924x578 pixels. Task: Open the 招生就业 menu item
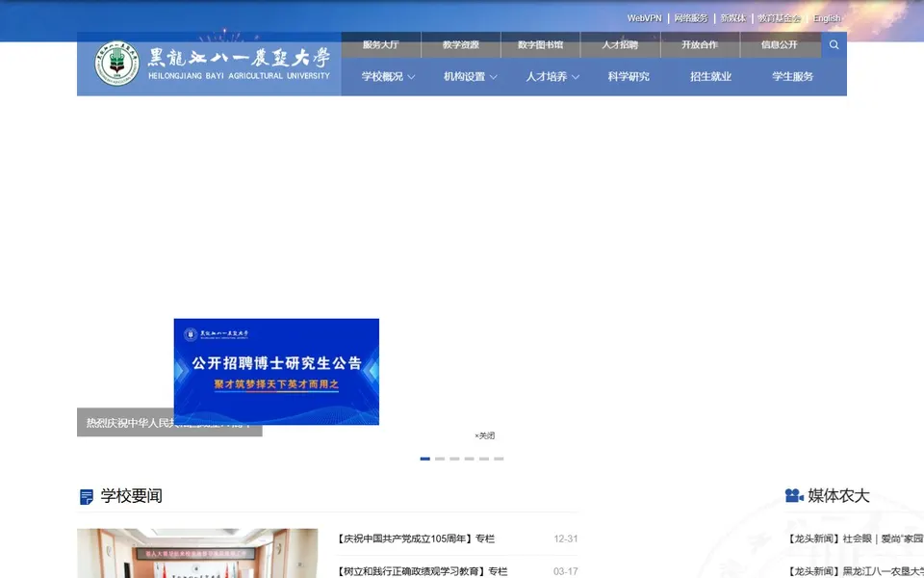(x=710, y=77)
